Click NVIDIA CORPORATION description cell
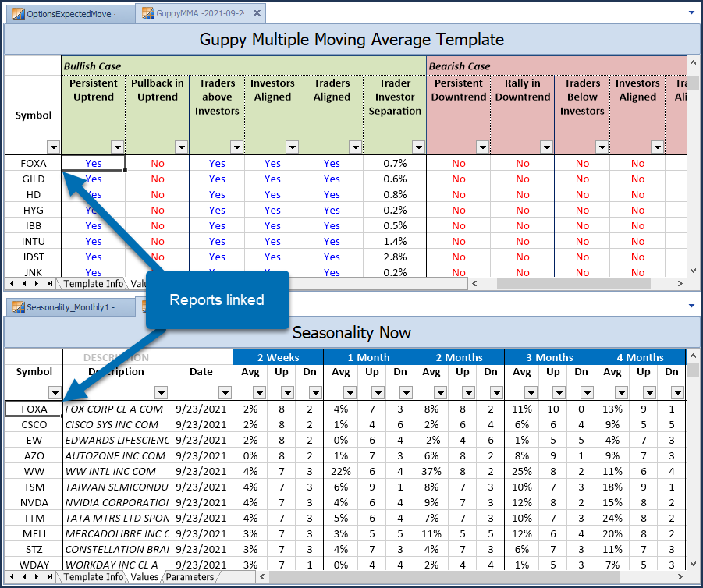703x588 pixels. point(116,502)
